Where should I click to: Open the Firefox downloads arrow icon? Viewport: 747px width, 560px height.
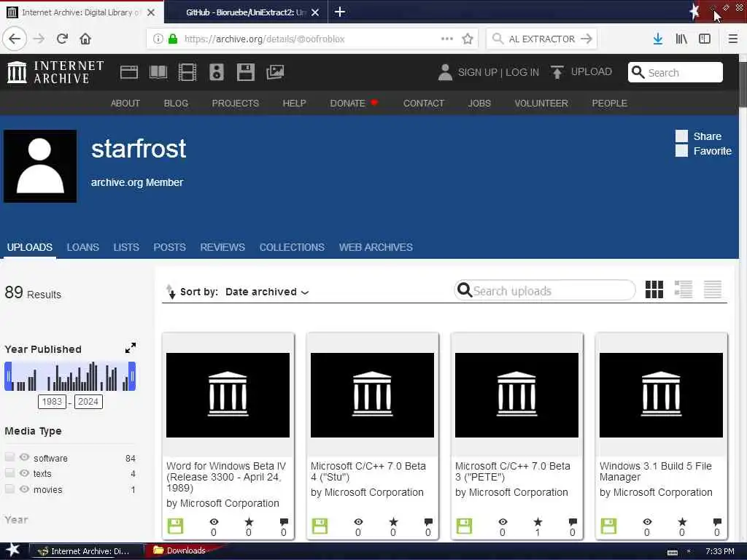pyautogui.click(x=658, y=39)
